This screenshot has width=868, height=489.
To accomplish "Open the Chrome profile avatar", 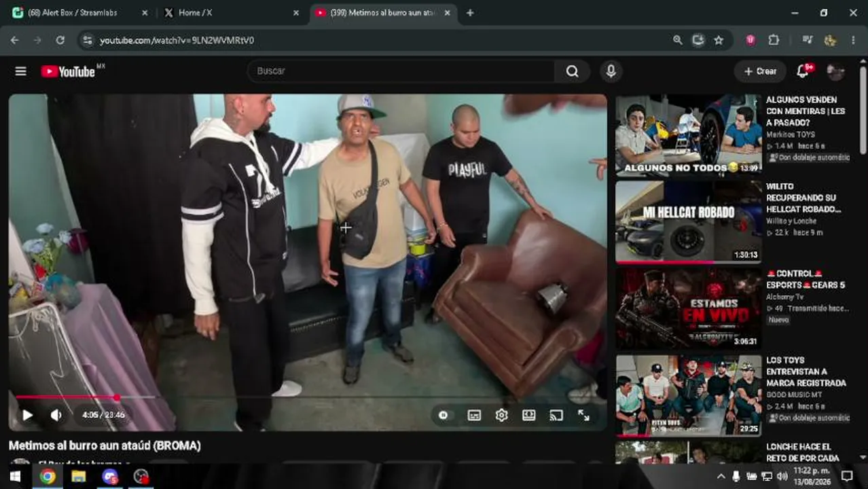I will tap(830, 40).
